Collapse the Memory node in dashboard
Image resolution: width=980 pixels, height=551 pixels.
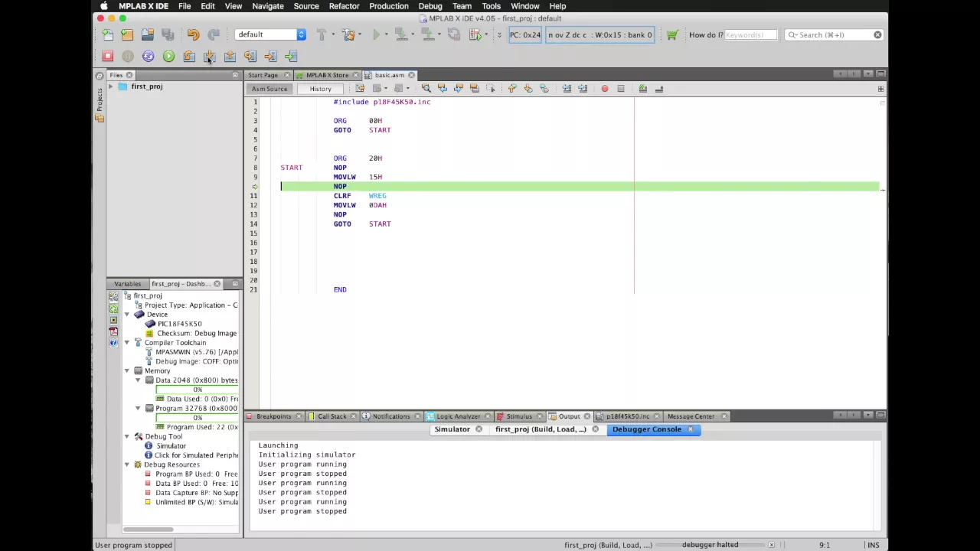point(127,370)
